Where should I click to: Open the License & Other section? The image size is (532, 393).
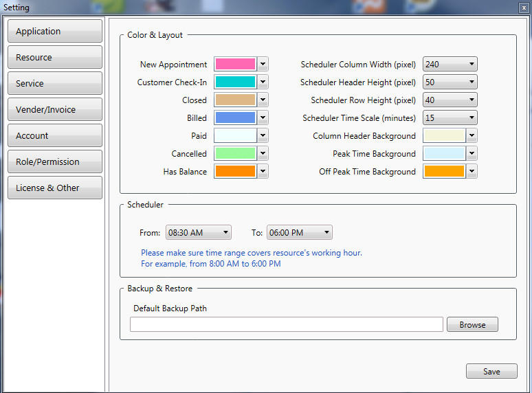coord(55,188)
